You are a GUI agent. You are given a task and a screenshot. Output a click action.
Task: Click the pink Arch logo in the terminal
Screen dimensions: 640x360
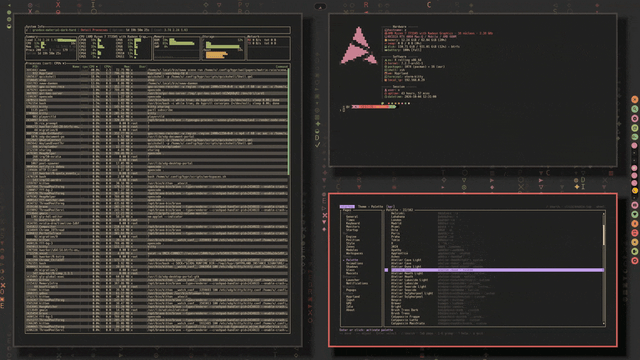point(359,45)
